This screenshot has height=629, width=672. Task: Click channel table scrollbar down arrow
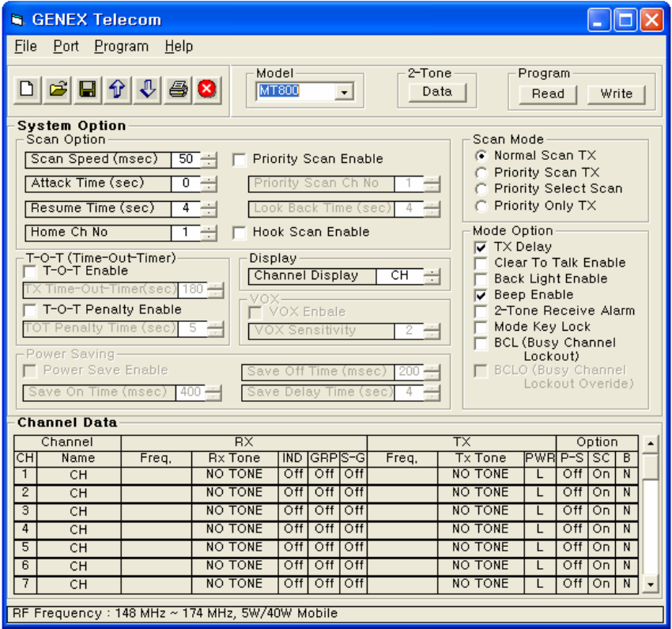tap(651, 585)
